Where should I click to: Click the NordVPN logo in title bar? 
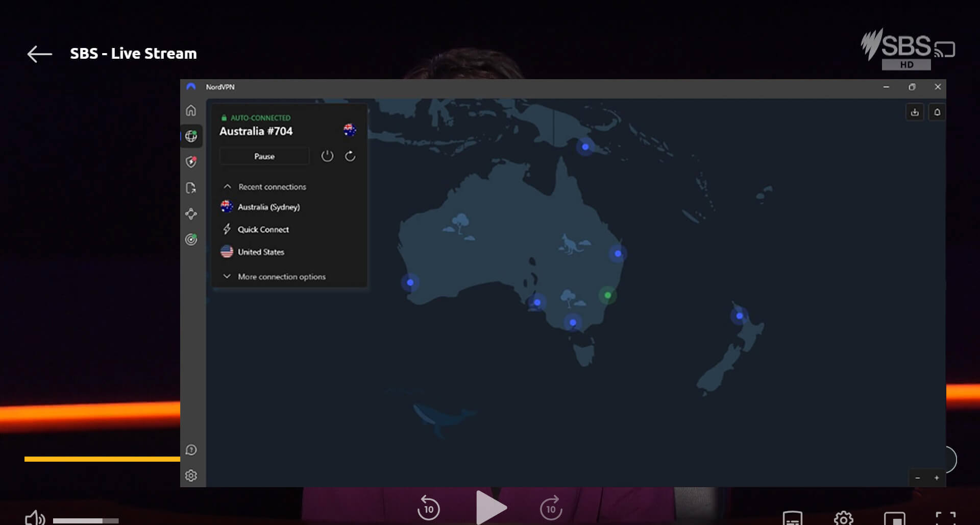pyautogui.click(x=191, y=87)
